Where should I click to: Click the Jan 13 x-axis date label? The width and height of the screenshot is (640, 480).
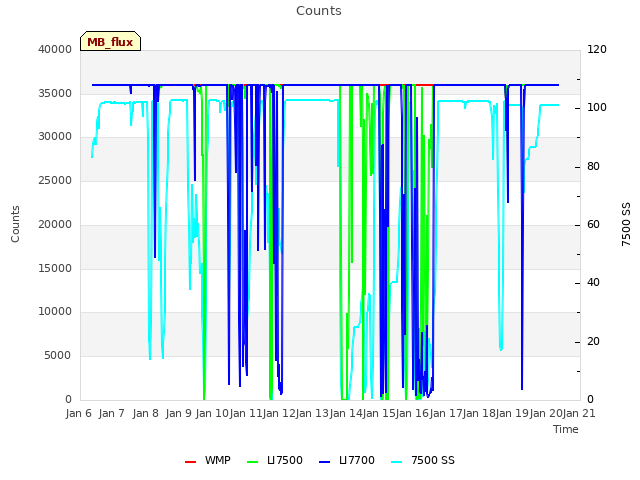click(312, 413)
